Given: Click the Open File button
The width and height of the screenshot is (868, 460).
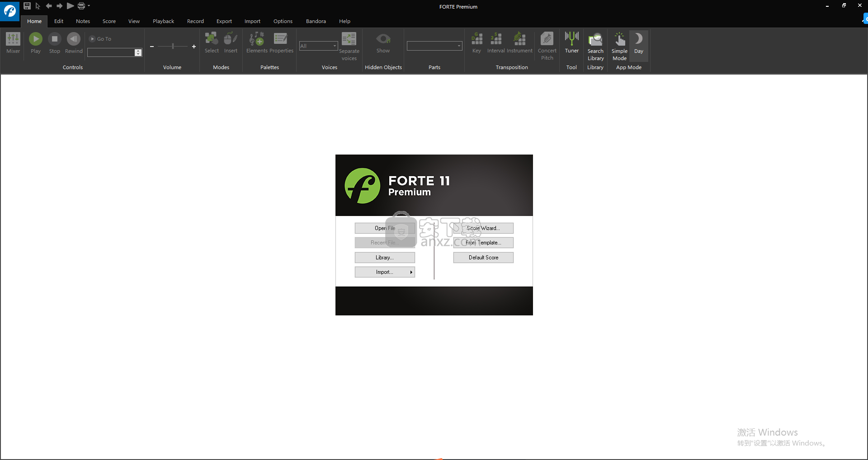Looking at the screenshot, I should pyautogui.click(x=385, y=228).
